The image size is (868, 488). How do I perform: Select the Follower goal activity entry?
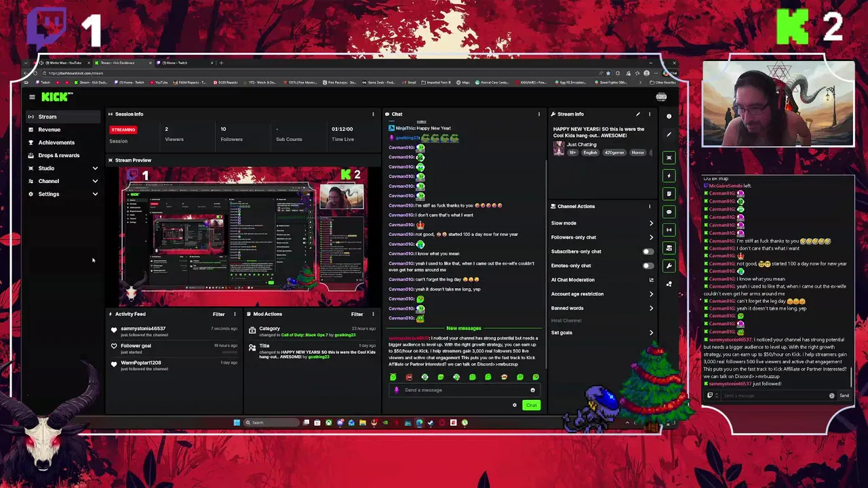(x=174, y=348)
